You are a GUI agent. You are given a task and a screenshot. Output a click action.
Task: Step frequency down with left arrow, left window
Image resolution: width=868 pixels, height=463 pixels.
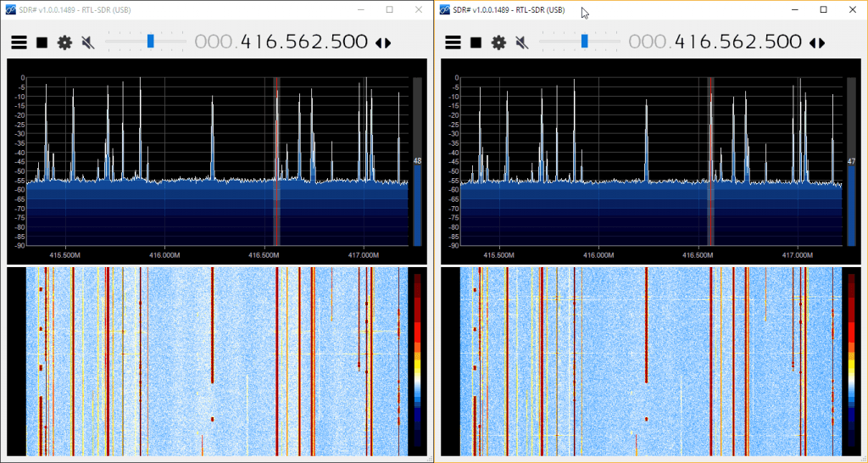coord(378,42)
